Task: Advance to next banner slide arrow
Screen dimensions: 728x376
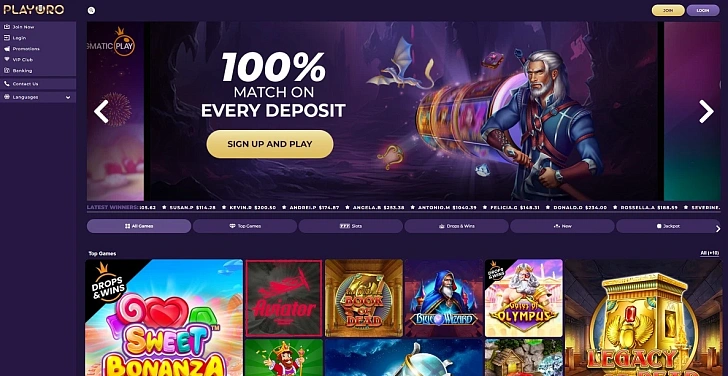Action: 706,111
